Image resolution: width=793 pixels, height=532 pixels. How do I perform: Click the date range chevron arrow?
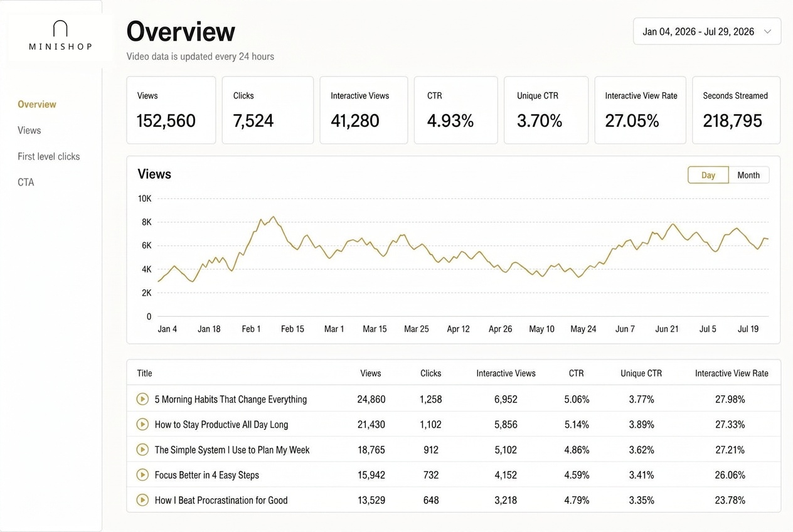767,32
